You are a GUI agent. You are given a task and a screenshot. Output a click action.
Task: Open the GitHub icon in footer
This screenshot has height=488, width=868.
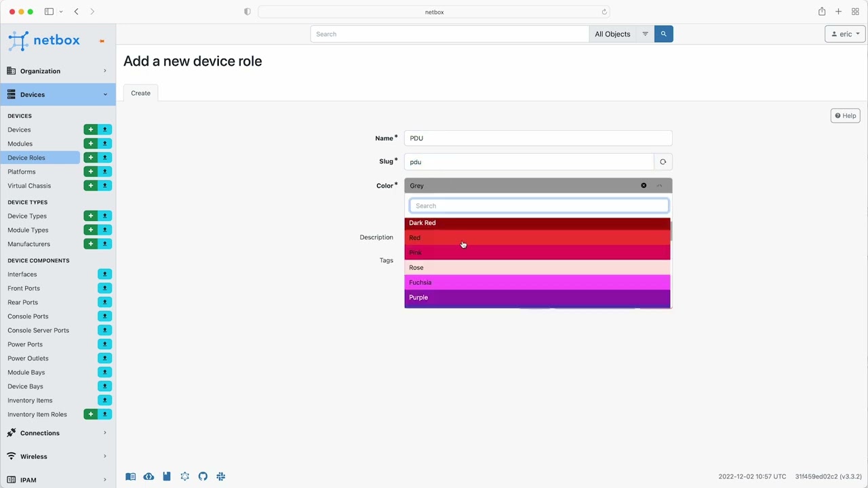point(203,476)
